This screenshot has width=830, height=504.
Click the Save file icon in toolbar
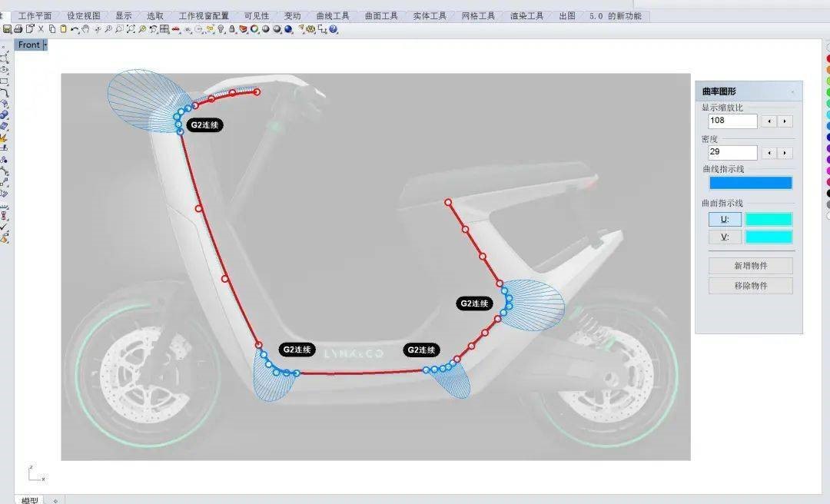tap(8, 29)
